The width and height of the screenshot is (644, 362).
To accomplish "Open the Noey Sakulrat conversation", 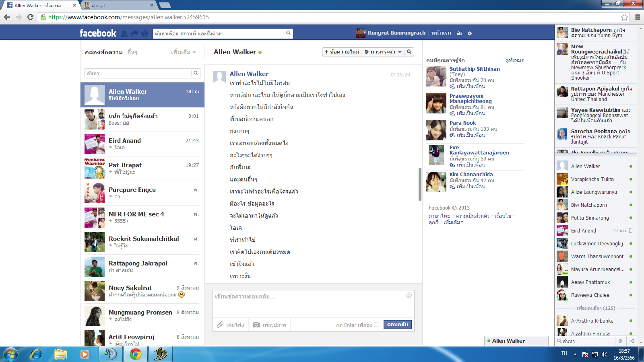I will [142, 291].
